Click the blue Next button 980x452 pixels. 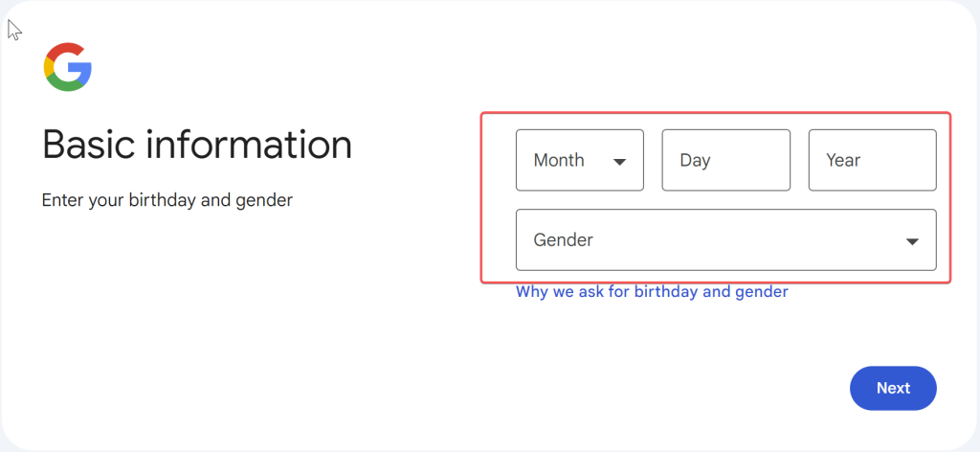click(893, 388)
